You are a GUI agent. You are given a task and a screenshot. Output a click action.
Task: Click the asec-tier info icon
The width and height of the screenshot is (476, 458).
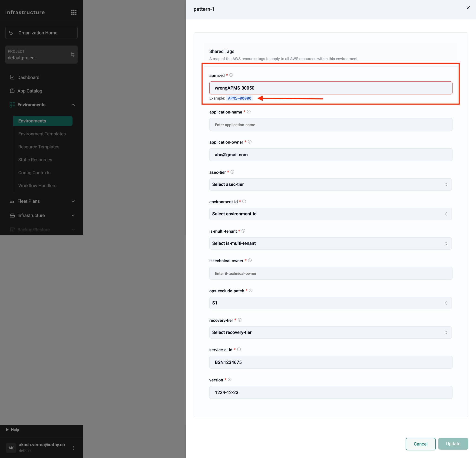(x=232, y=172)
